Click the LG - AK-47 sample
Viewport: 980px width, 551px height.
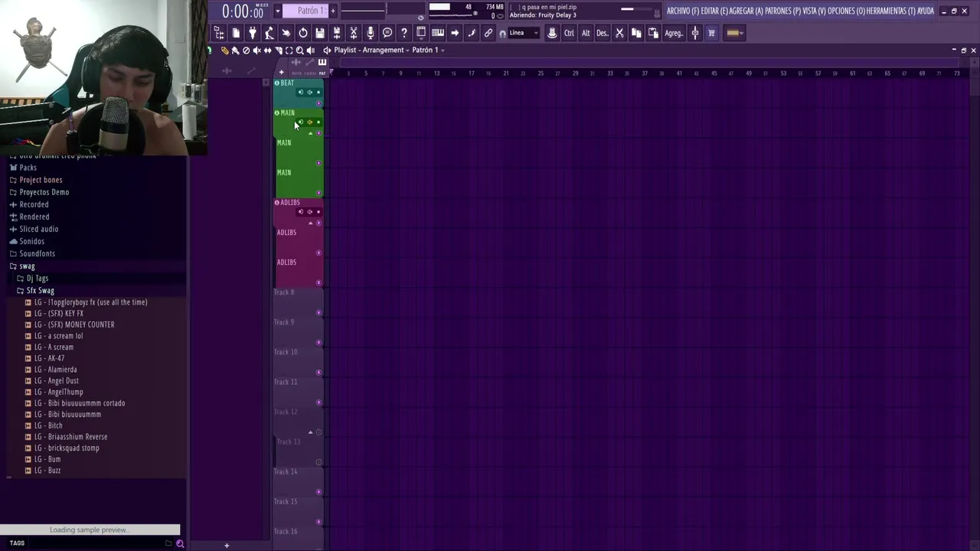coord(50,358)
